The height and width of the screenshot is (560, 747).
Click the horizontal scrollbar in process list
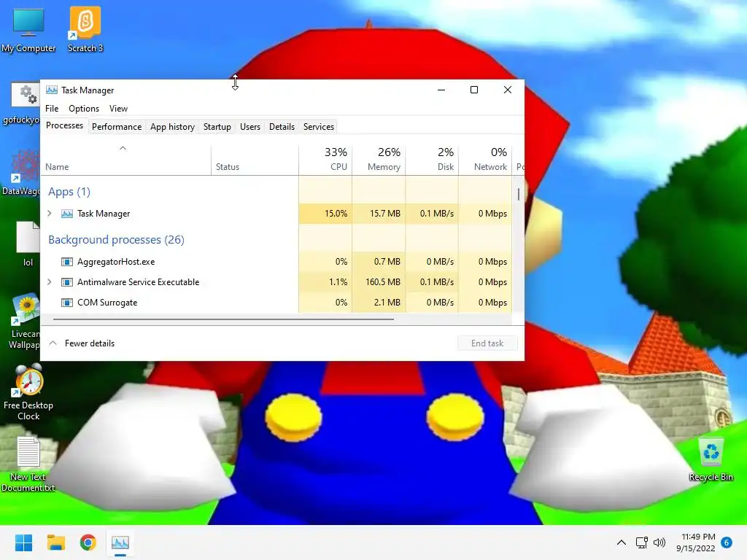pyautogui.click(x=223, y=319)
